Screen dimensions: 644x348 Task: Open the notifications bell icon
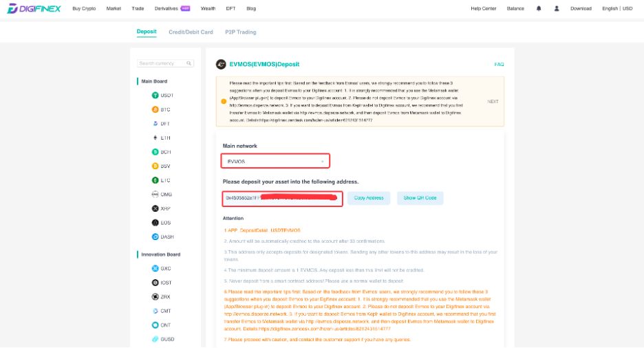click(539, 8)
